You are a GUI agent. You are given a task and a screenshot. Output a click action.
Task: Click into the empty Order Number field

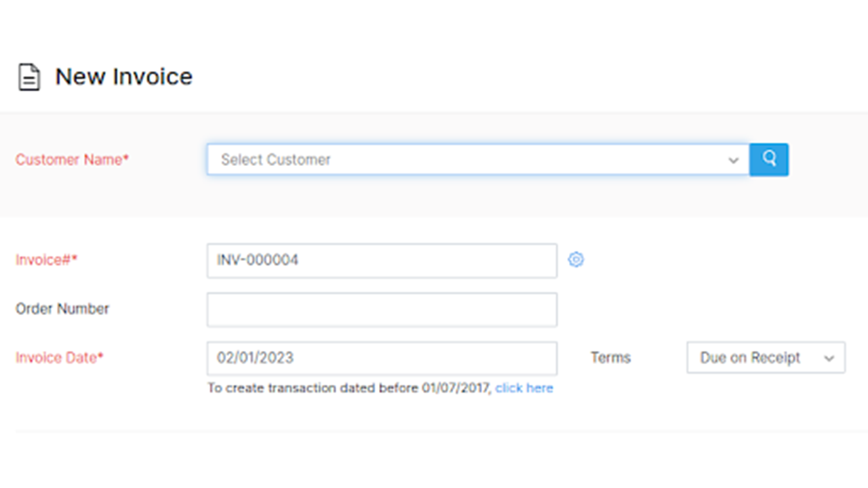pyautogui.click(x=382, y=310)
